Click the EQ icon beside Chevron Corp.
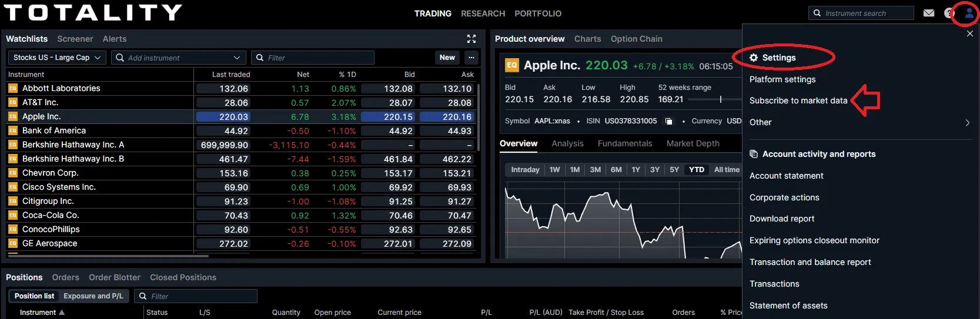The image size is (980, 319). (13, 173)
